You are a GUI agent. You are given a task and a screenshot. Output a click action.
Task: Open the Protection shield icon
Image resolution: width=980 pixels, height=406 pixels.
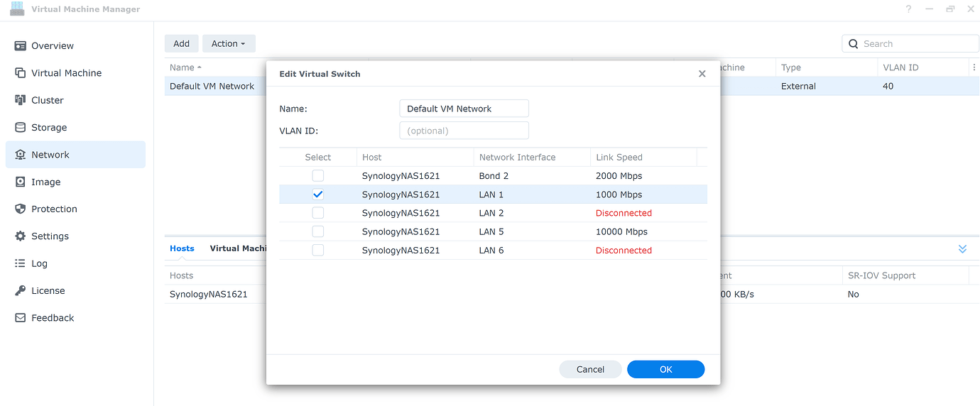pos(20,209)
